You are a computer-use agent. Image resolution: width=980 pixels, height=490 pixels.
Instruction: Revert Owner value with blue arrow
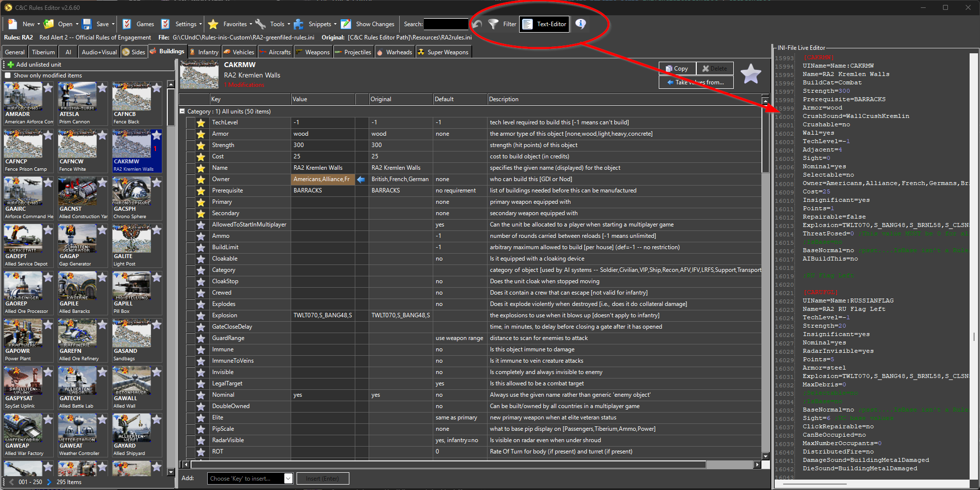click(x=361, y=180)
